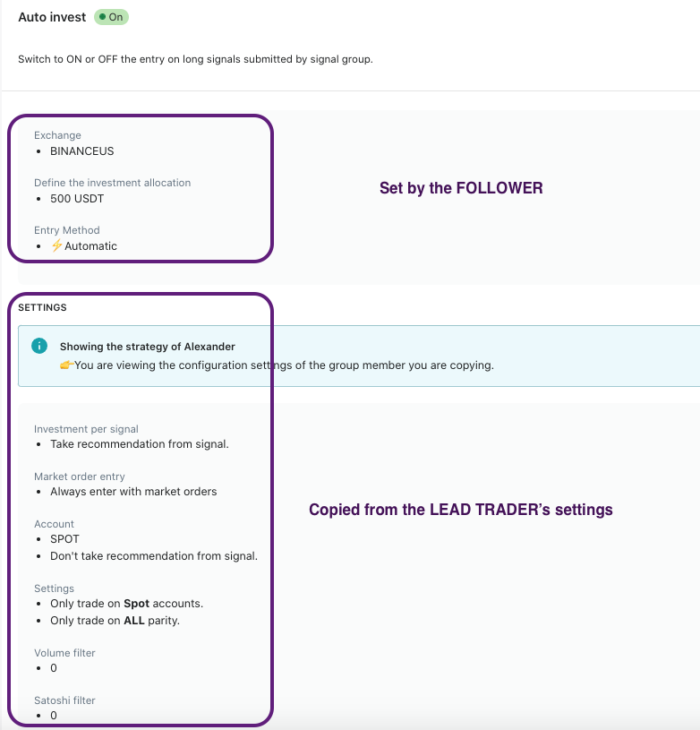Screen dimensions: 700x730
Task: Click "Only trade on Spot accounts." setting
Action: pyautogui.click(x=127, y=604)
